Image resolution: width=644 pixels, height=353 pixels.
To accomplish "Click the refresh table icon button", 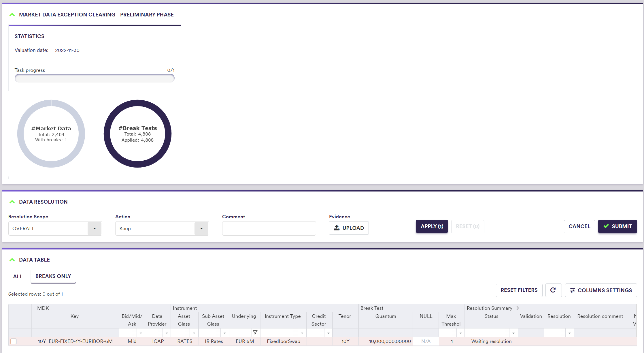I will pos(553,290).
